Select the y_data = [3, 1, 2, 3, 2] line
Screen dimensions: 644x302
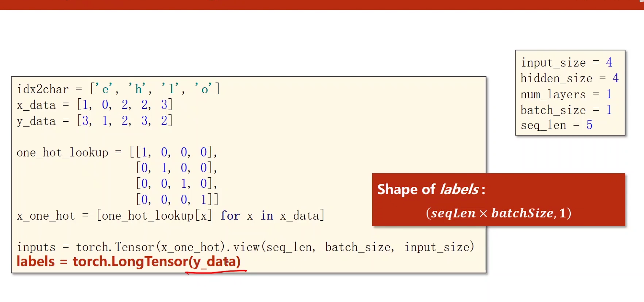tap(95, 121)
